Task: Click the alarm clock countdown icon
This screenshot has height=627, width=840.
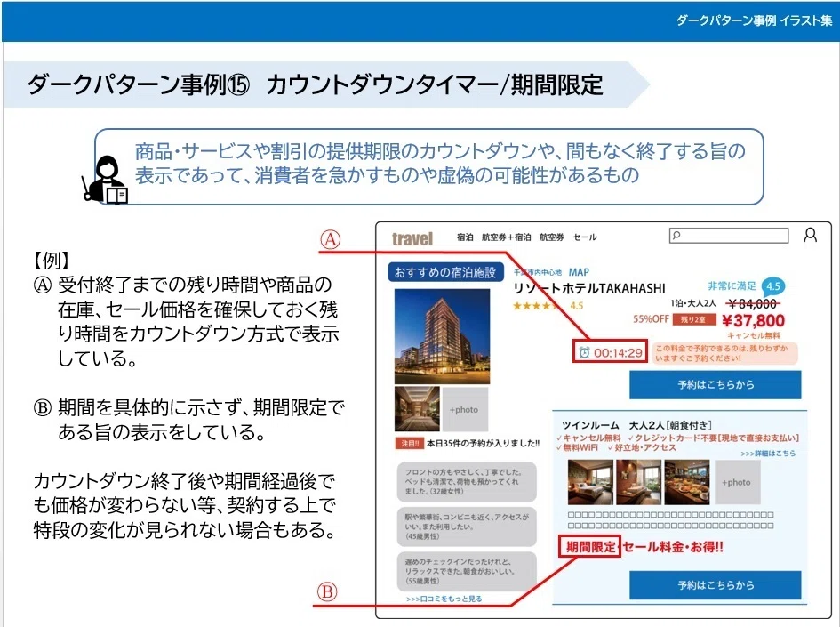Action: (x=584, y=352)
